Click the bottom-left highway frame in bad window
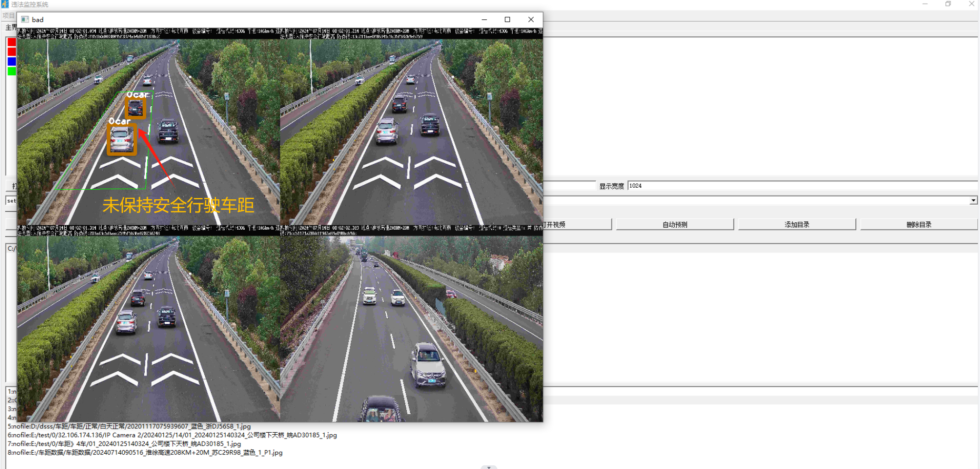The image size is (980, 469). point(148,323)
